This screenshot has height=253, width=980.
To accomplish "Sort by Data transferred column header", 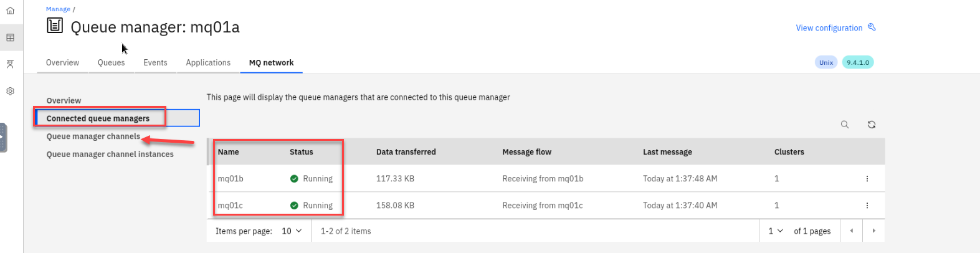I will click(x=406, y=151).
